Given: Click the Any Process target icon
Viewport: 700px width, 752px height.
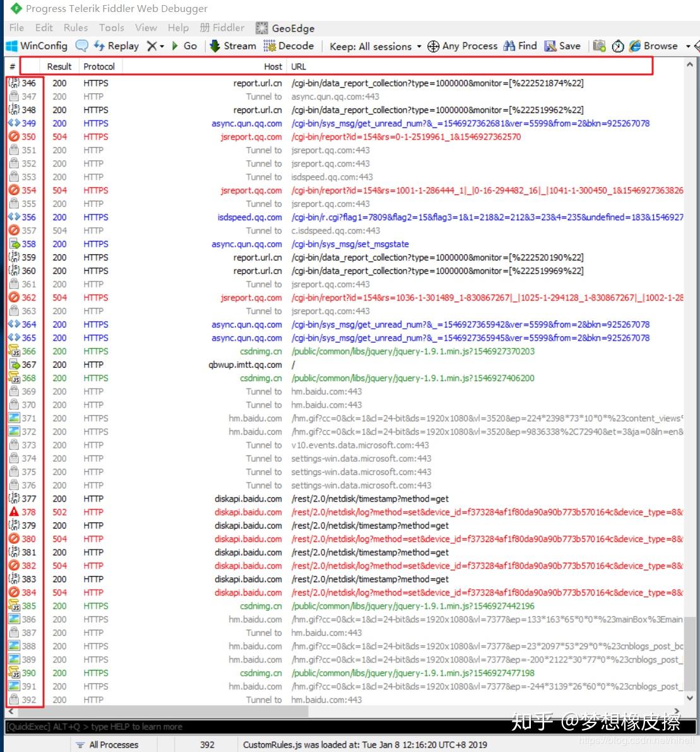Looking at the screenshot, I should pos(433,46).
